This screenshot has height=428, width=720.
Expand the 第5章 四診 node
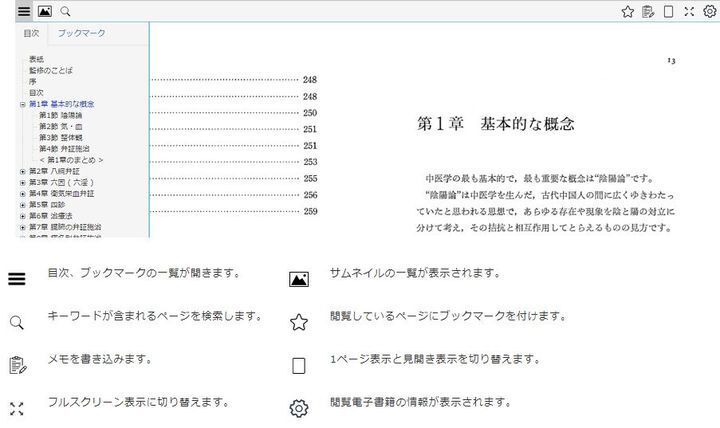click(22, 205)
